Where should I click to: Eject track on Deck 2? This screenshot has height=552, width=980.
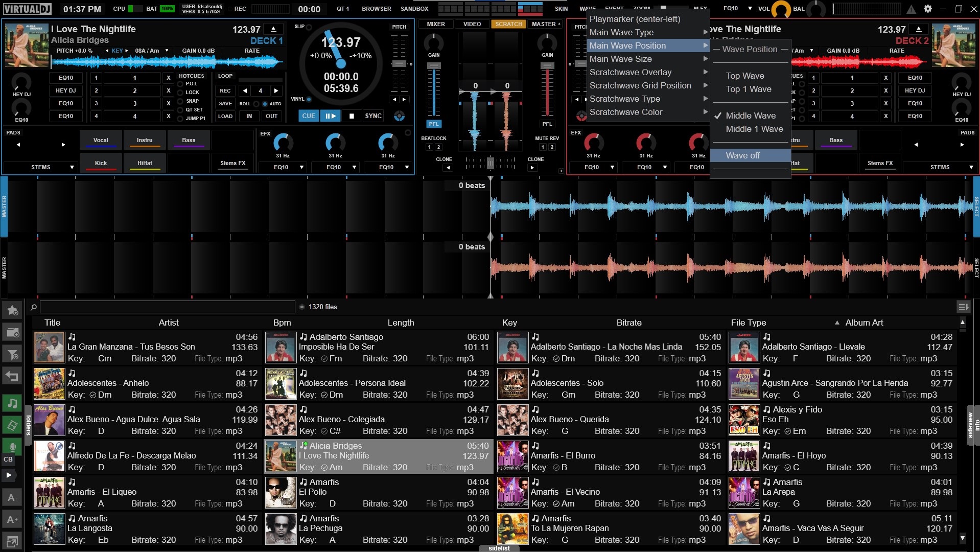(x=919, y=29)
